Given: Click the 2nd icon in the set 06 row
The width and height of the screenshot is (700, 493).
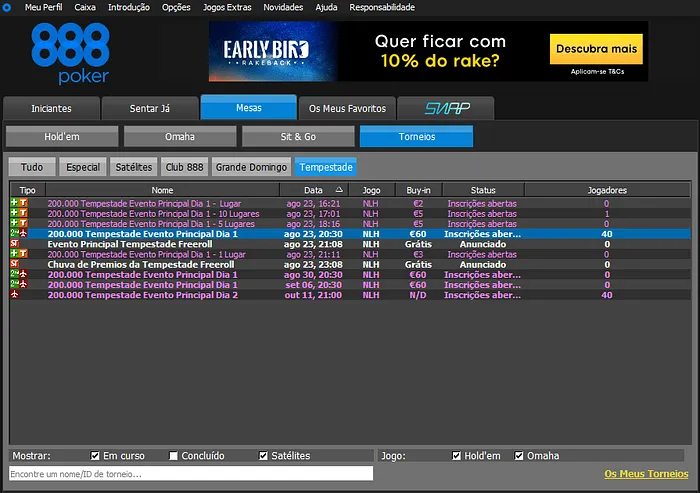Looking at the screenshot, I should point(14,284).
